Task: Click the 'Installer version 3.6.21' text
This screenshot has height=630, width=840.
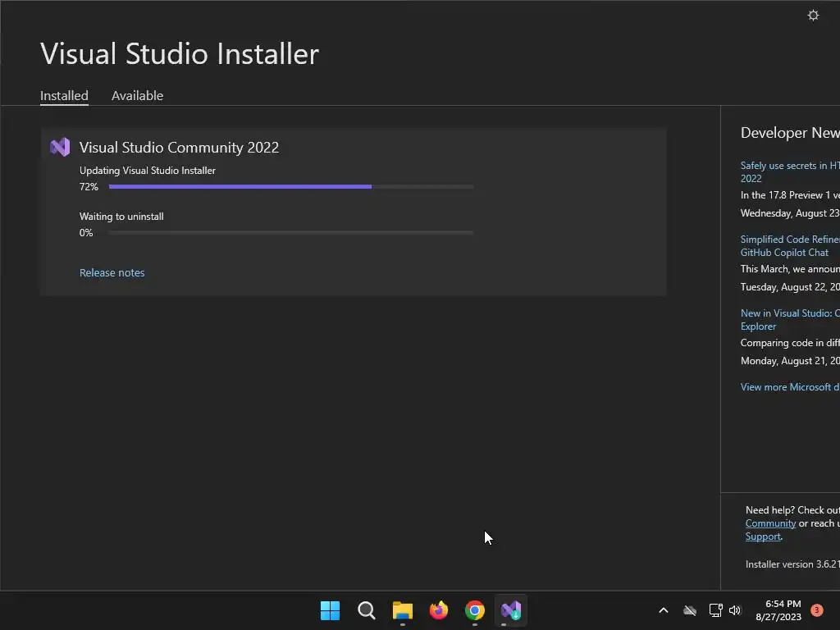Action: coord(792,564)
